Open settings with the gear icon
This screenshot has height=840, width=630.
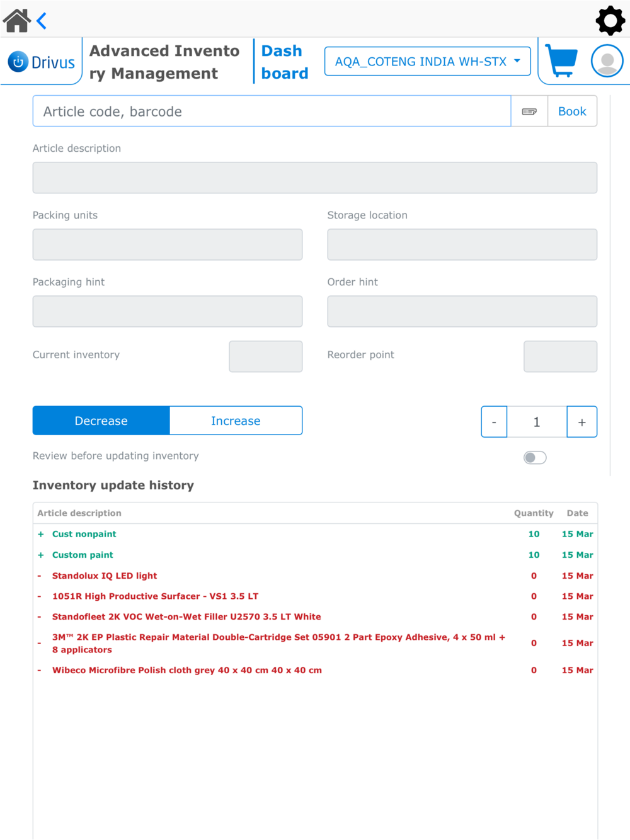610,21
